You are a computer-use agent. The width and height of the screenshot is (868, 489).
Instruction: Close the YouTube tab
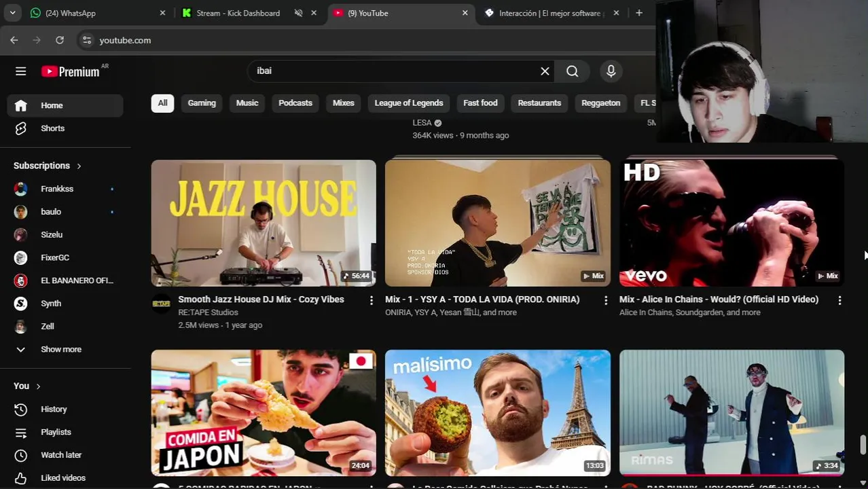465,13
